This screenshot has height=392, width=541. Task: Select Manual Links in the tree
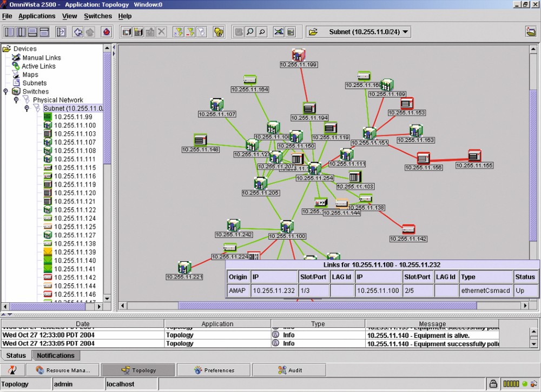click(x=42, y=57)
